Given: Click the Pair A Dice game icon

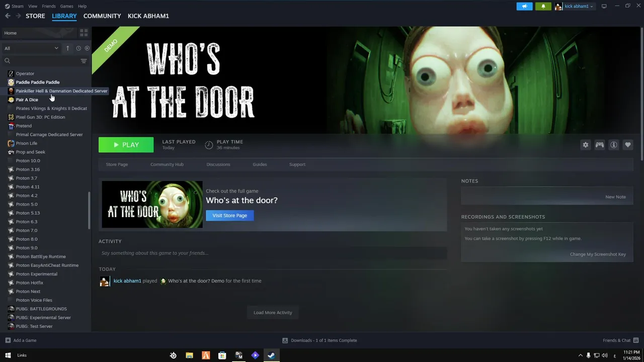Looking at the screenshot, I should [11, 100].
